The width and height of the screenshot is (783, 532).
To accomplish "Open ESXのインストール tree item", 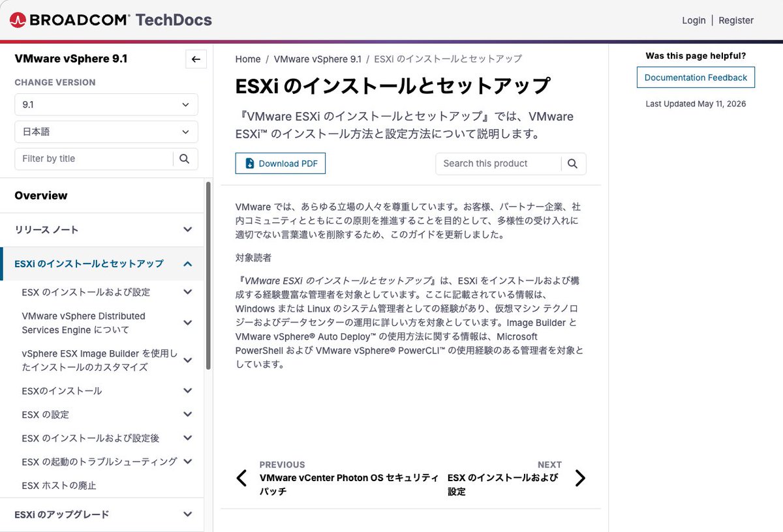I will coord(62,391).
